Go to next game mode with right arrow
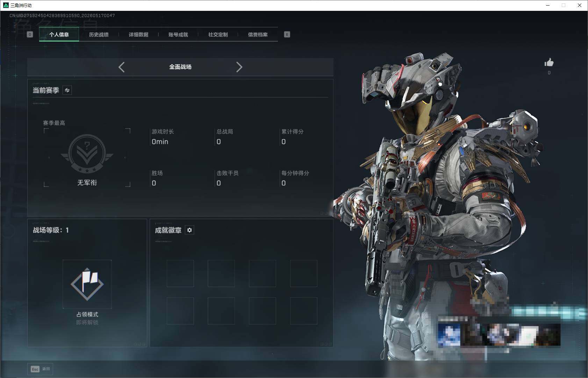Viewport: 588px width, 378px height. coord(239,67)
